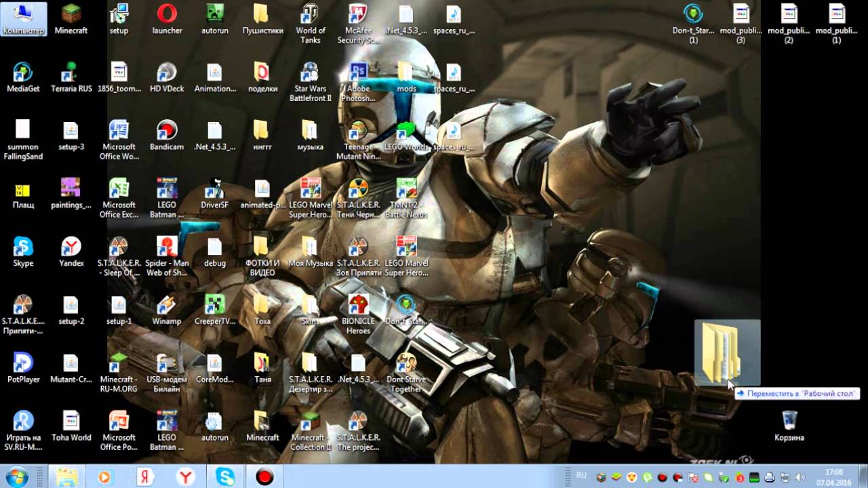Screen dimensions: 868x488
Task: Open Spider-Man Web of Shadows shortcut
Action: (x=167, y=257)
